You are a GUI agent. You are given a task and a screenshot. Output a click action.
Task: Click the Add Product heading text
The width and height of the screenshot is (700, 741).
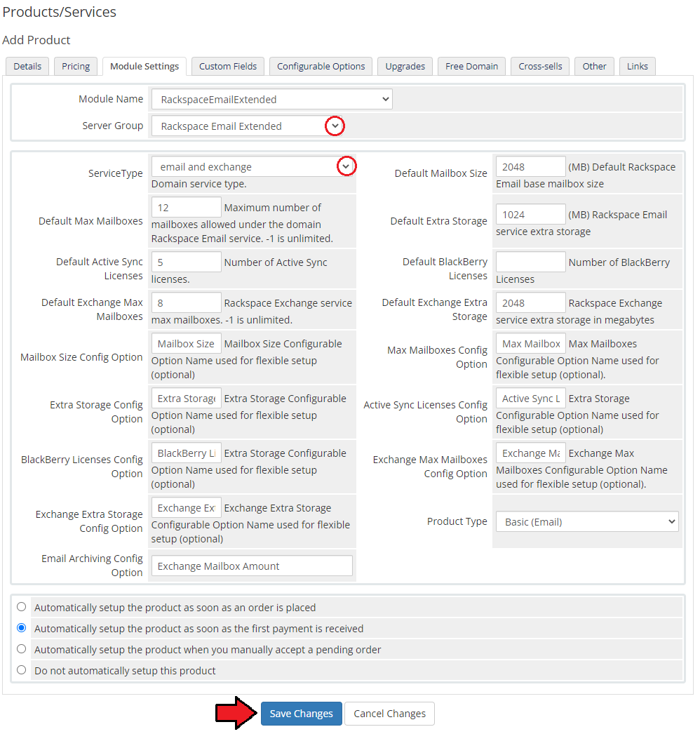(x=36, y=40)
